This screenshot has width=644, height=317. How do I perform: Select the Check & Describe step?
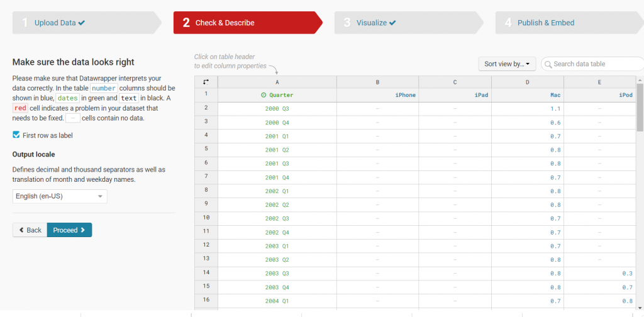coord(248,23)
